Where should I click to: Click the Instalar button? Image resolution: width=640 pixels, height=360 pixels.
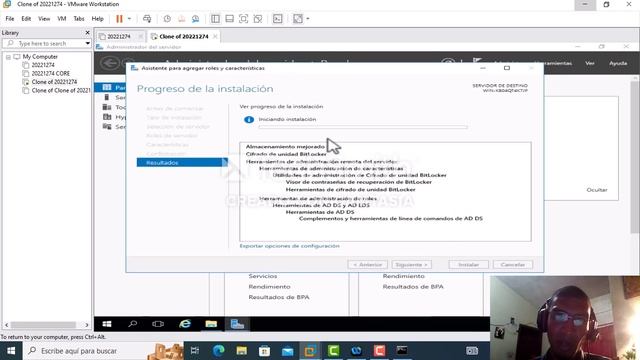tap(468, 264)
